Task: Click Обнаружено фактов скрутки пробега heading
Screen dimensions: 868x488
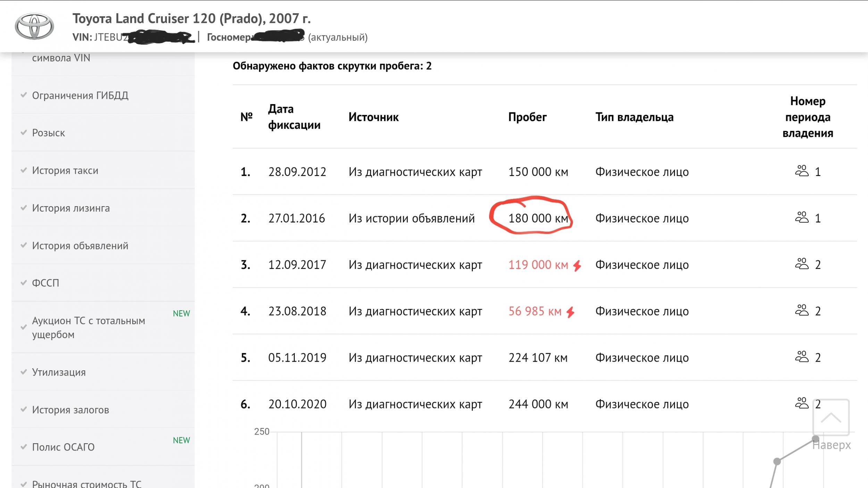Action: [x=332, y=66]
